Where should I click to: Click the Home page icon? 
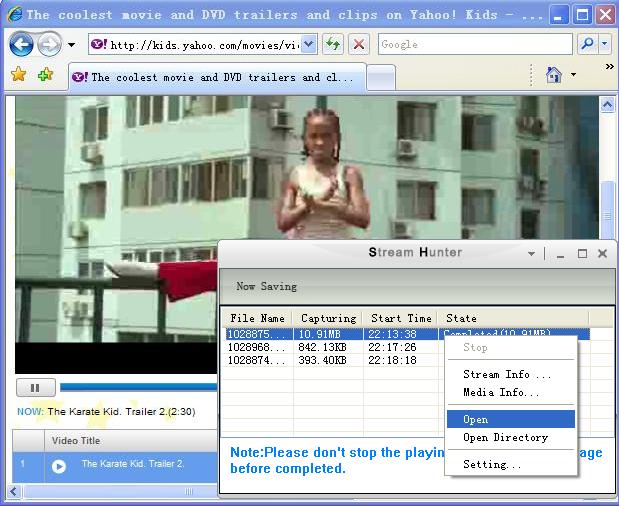pos(553,75)
